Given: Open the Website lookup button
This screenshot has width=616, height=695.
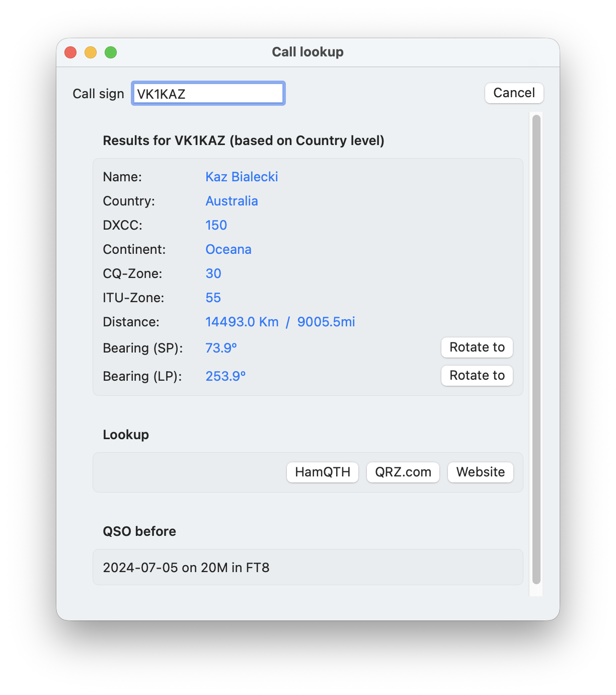Looking at the screenshot, I should click(x=480, y=472).
